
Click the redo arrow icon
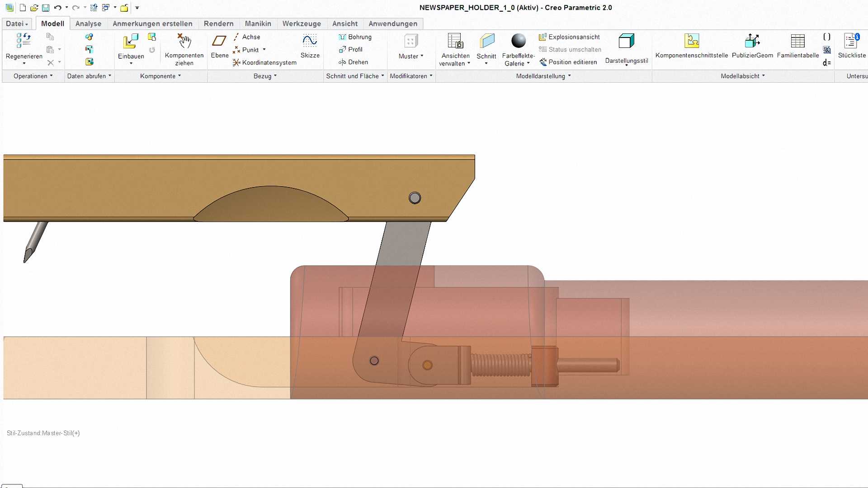[x=75, y=8]
